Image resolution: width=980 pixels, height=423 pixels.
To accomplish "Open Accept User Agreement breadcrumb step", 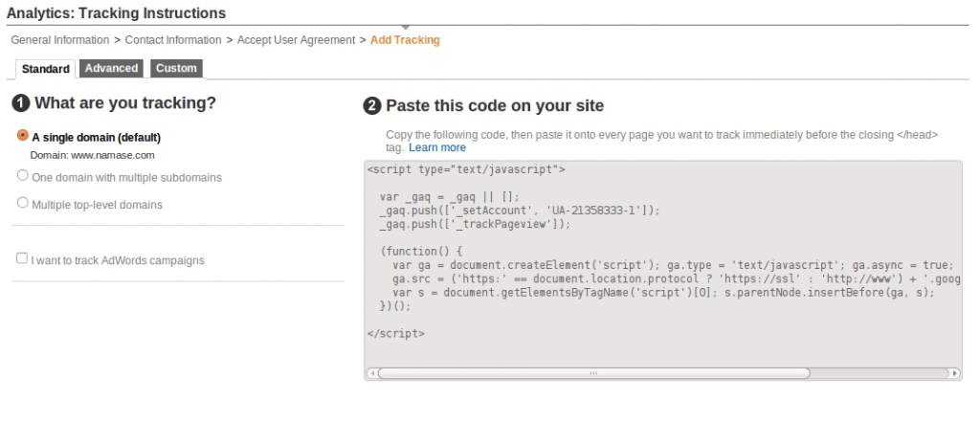I will point(297,40).
